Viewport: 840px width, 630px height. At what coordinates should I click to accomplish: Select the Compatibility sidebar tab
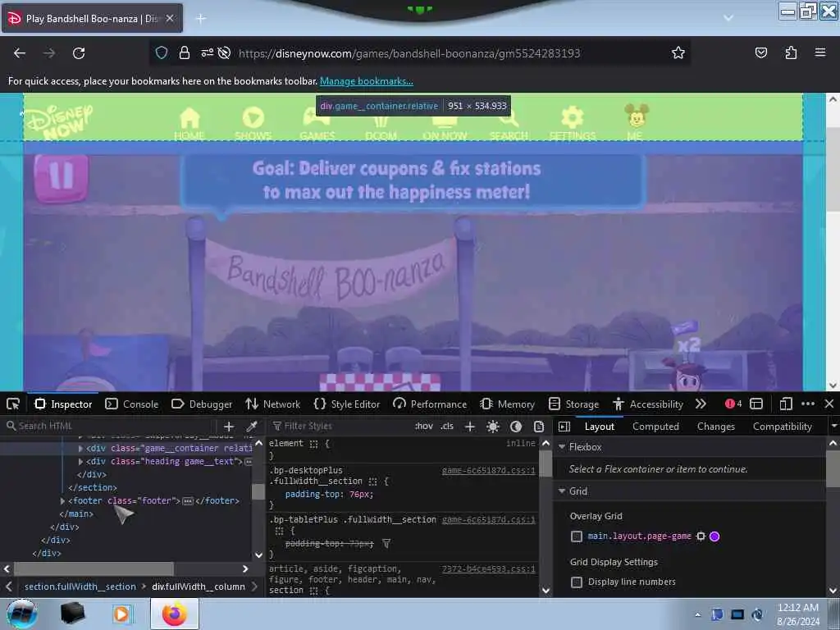tap(782, 427)
